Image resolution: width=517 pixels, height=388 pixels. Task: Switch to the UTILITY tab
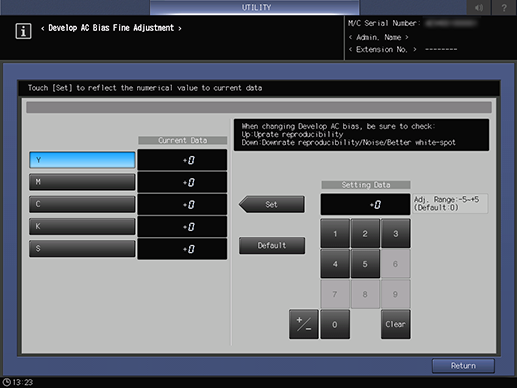pyautogui.click(x=255, y=7)
